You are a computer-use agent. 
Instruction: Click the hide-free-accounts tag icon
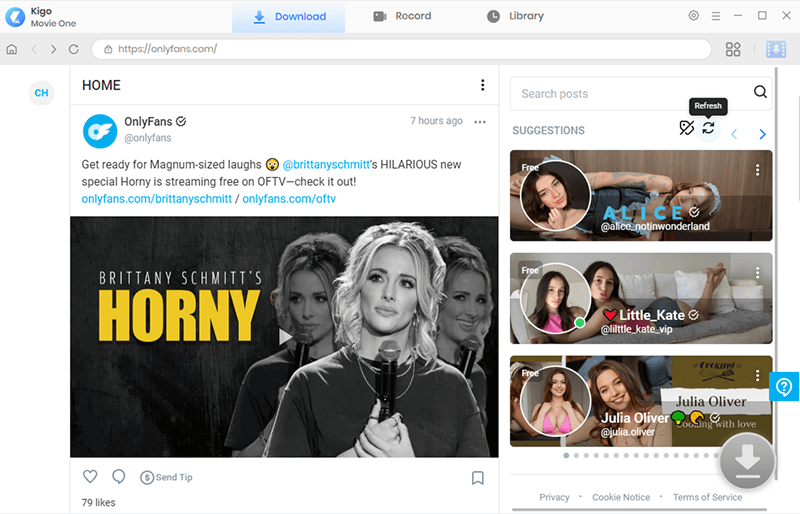point(686,128)
